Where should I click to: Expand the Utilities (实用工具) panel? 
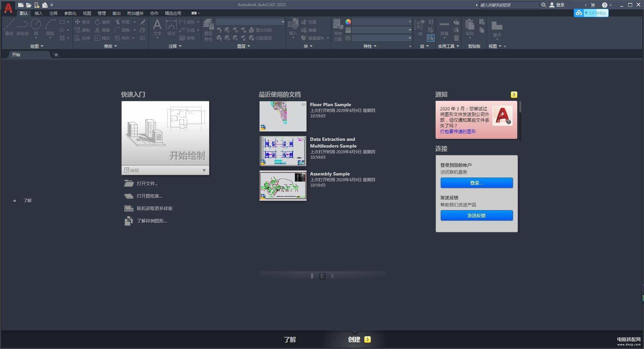pos(448,46)
